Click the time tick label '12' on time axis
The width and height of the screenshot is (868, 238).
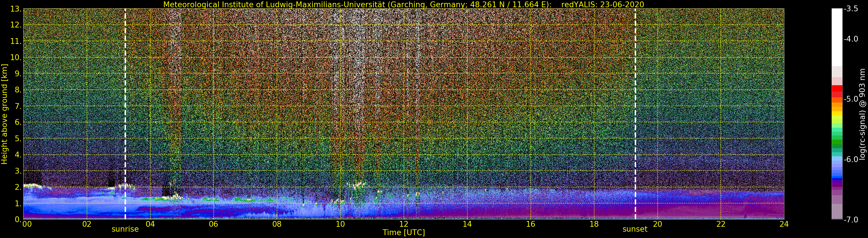pos(404,224)
